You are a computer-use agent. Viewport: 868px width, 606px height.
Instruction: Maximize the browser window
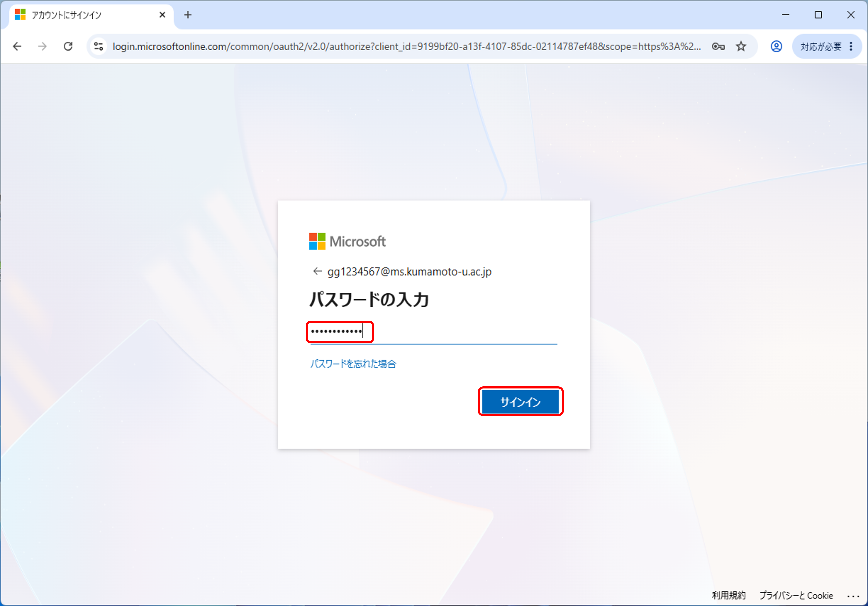tap(818, 15)
